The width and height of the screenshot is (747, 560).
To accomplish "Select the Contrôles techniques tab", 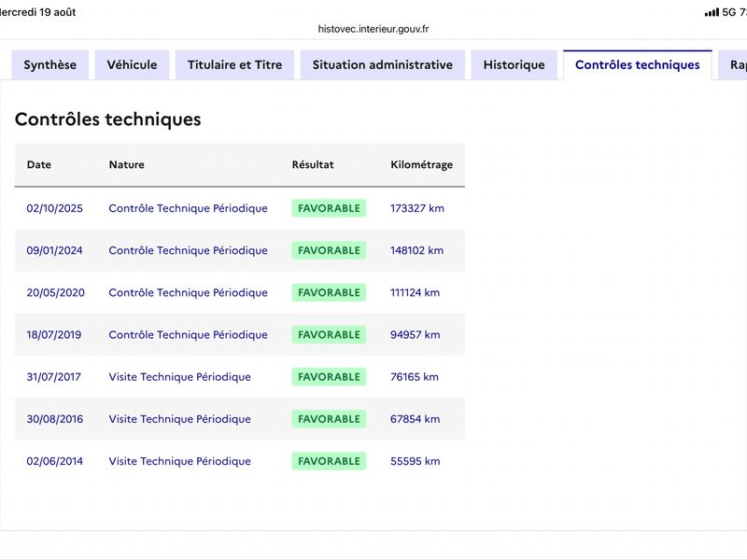I will [638, 64].
